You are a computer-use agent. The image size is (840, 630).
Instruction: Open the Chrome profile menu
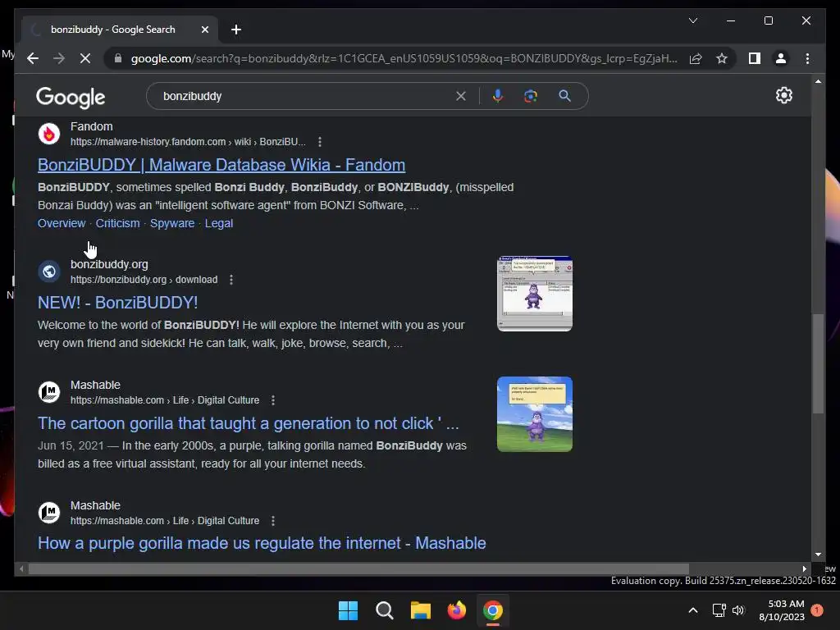pos(781,58)
